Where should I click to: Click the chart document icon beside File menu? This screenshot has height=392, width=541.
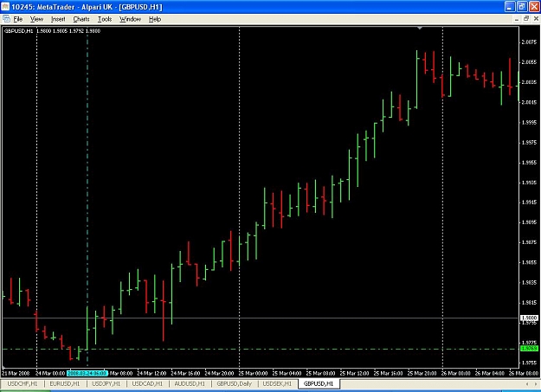6,19
